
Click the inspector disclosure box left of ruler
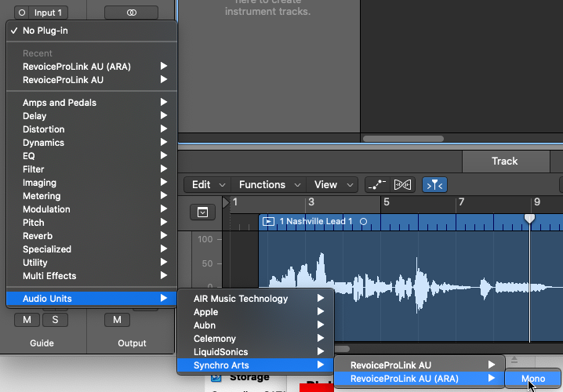pyautogui.click(x=202, y=212)
